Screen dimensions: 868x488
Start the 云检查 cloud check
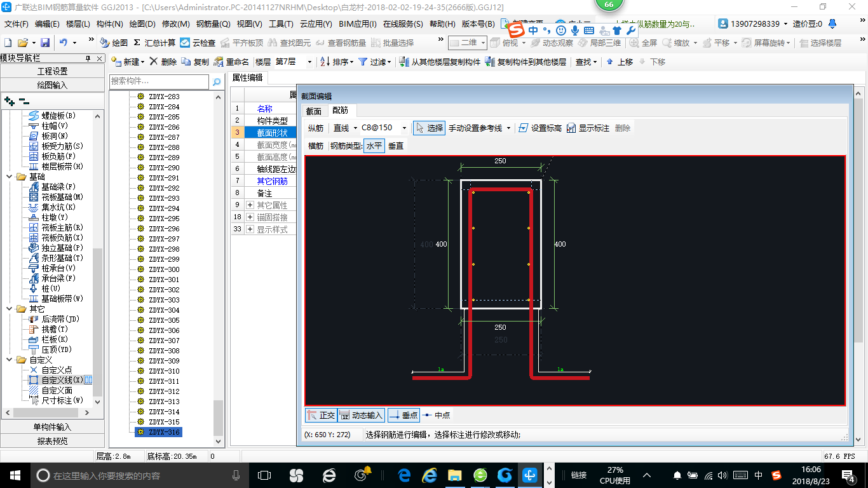coord(198,43)
